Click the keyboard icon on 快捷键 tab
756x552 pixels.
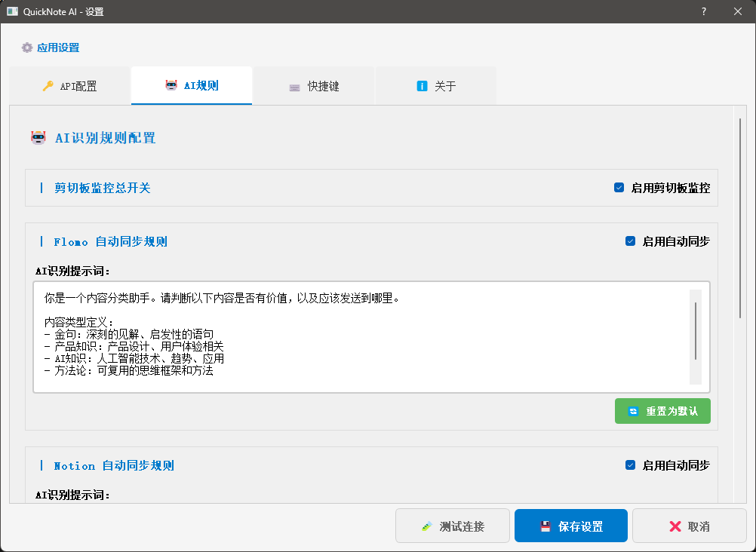pyautogui.click(x=294, y=87)
